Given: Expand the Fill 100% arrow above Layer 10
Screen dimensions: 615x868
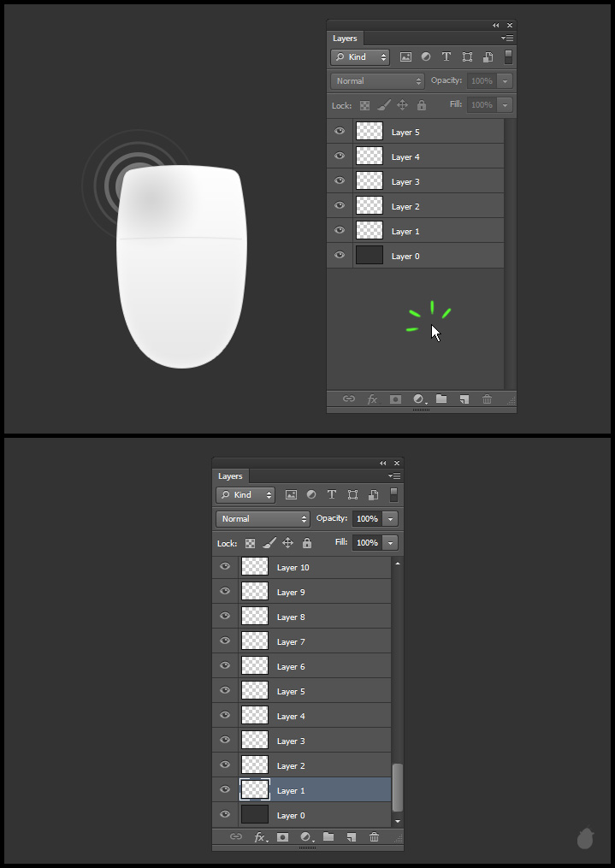Looking at the screenshot, I should point(390,543).
